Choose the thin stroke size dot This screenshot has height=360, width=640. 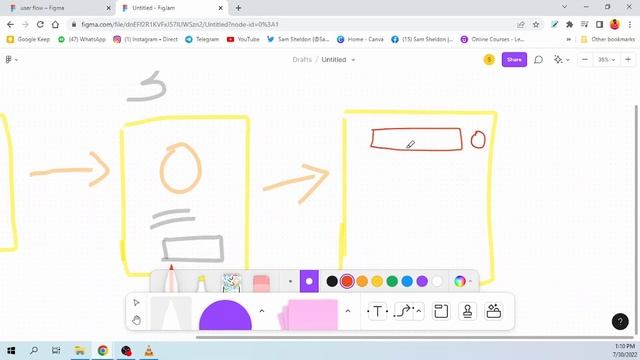point(290,281)
